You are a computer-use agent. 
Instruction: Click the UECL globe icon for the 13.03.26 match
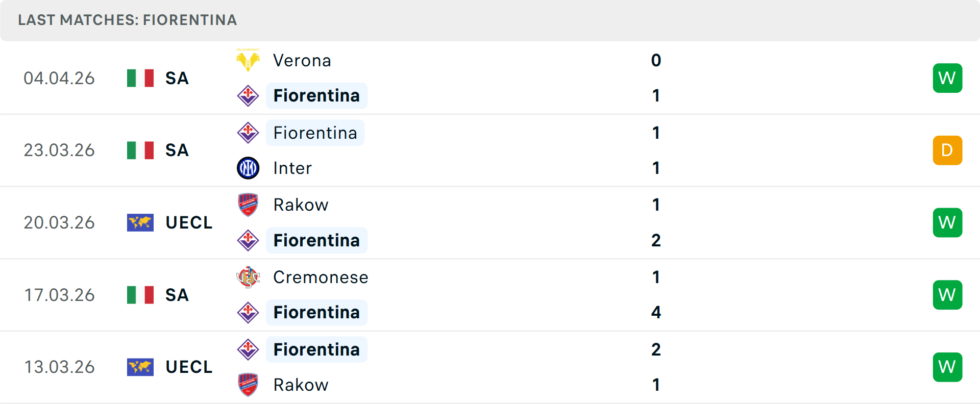coord(140,367)
